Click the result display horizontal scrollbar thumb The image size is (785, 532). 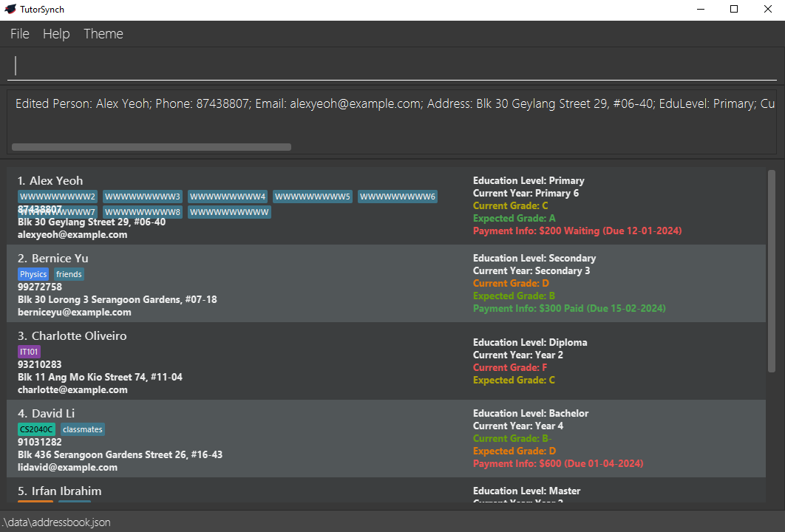[152, 146]
